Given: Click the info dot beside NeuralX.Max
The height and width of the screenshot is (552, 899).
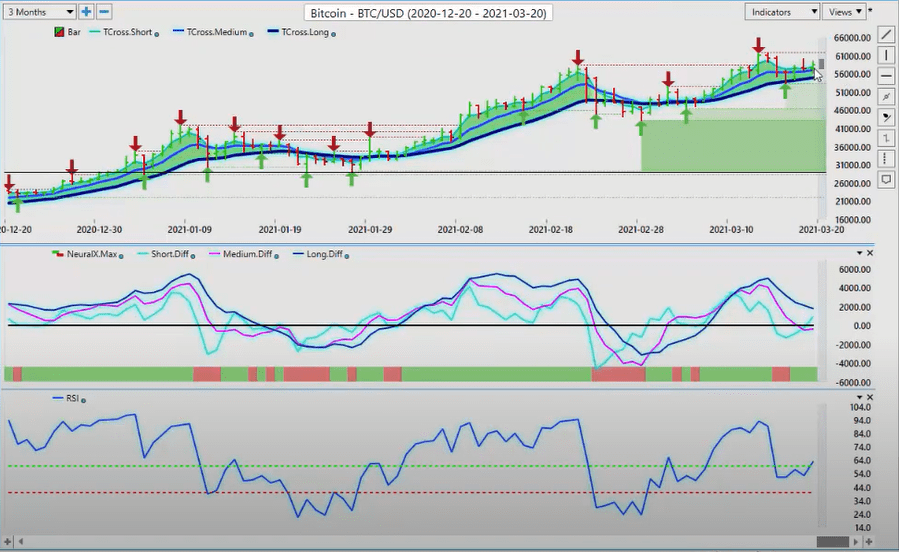Looking at the screenshot, I should 121,256.
